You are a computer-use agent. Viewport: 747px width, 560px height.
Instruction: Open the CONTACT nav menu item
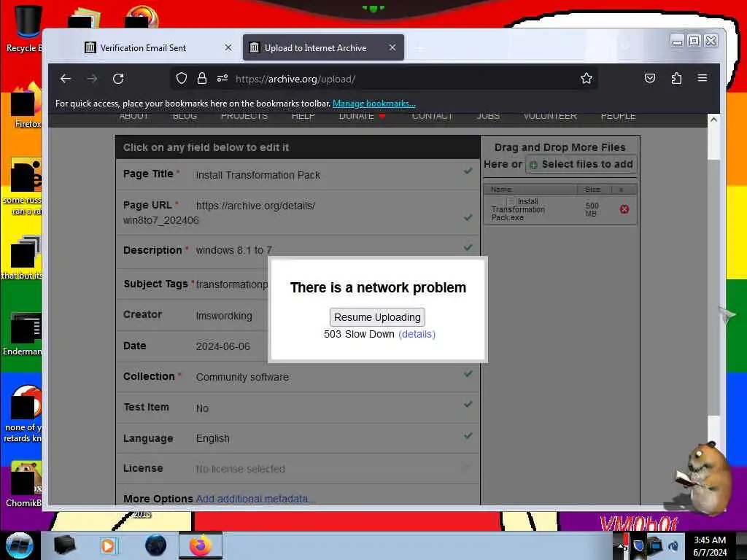tap(432, 116)
